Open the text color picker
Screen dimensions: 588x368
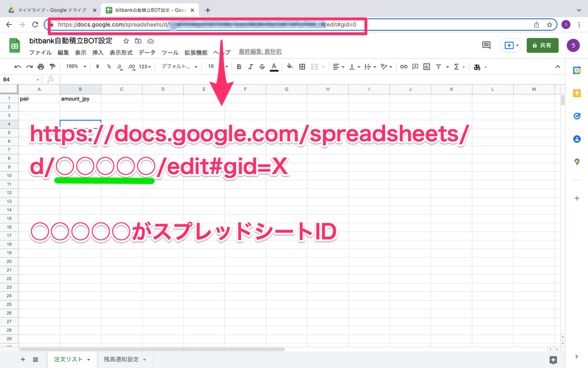tap(274, 67)
